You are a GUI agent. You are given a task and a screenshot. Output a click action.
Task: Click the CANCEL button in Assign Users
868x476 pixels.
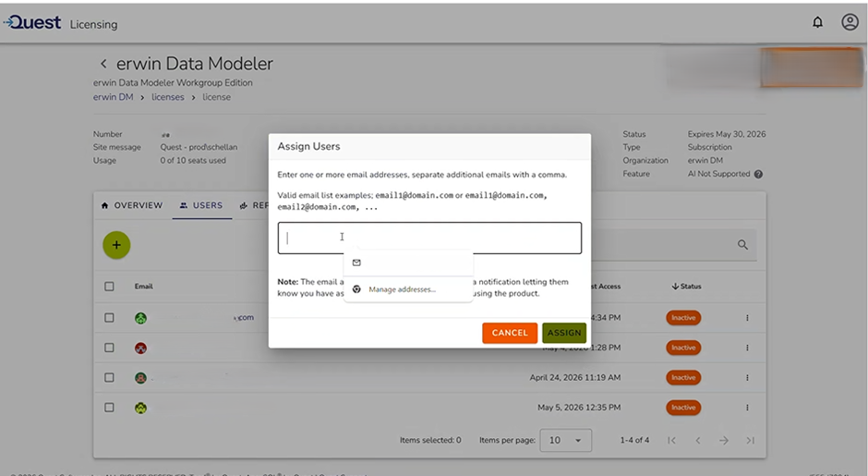510,333
